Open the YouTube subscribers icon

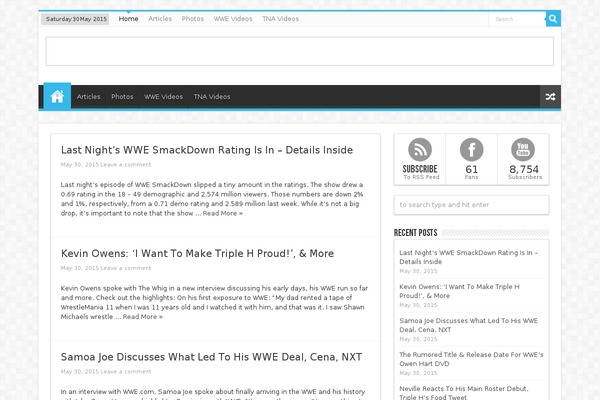[523, 149]
